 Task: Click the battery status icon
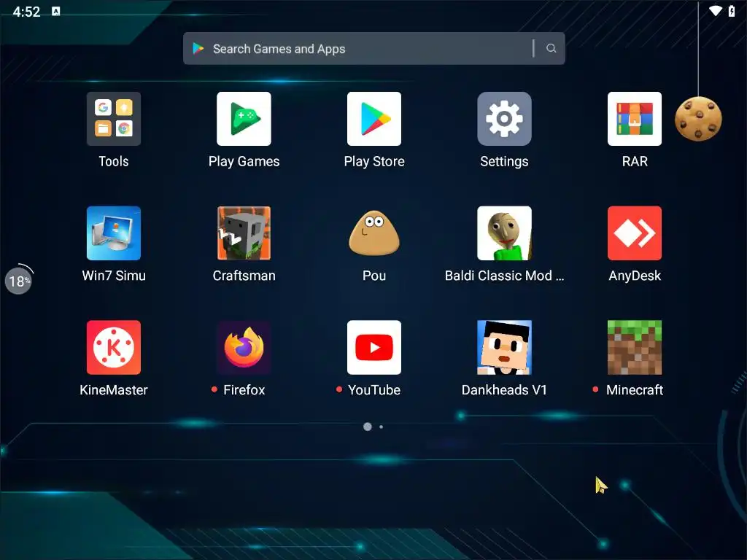(x=732, y=11)
